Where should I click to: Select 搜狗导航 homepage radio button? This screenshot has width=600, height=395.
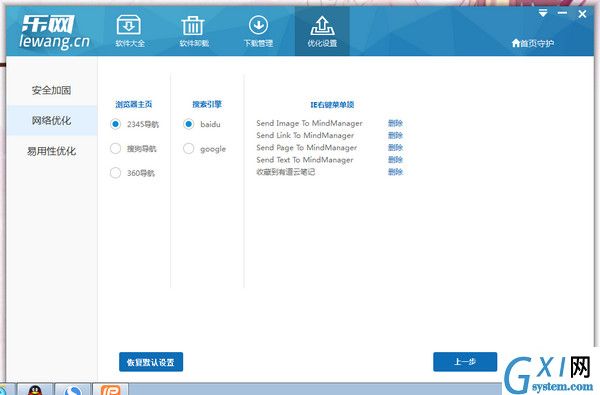click(x=115, y=149)
